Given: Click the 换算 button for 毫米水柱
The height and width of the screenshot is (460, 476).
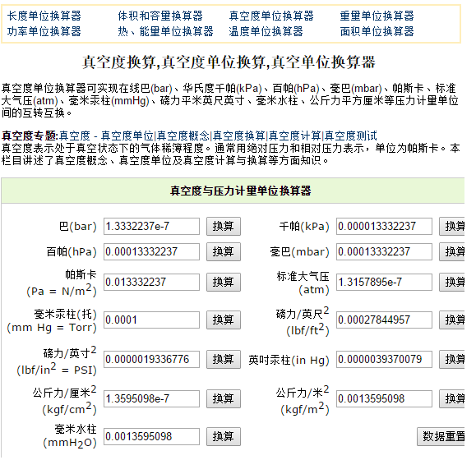Looking at the screenshot, I should click(x=224, y=437).
